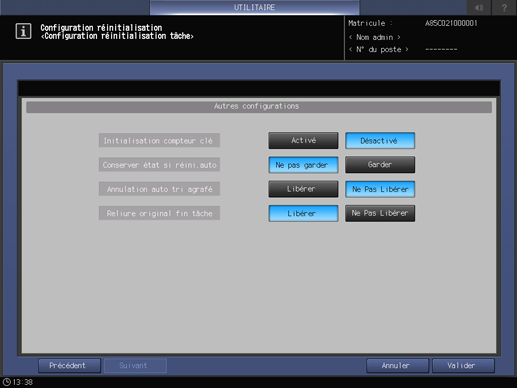Click the Conserver état si réini.auto label
517x388 pixels.
(159, 165)
